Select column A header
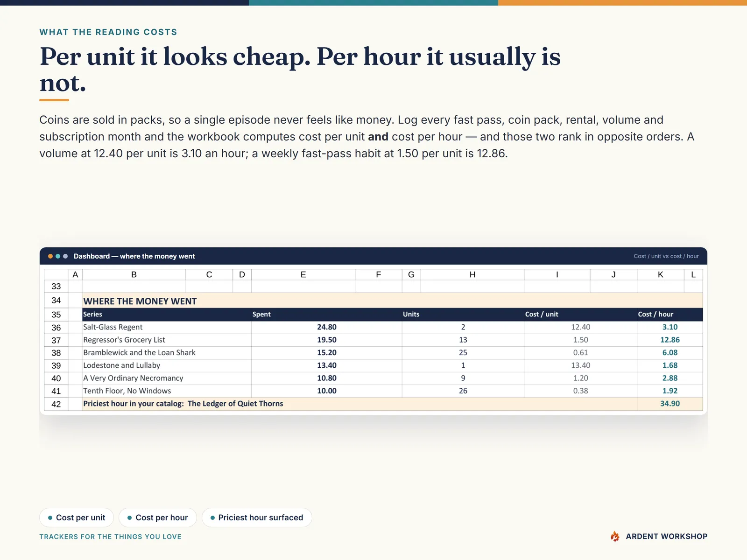Image resolution: width=747 pixels, height=560 pixels. [75, 274]
